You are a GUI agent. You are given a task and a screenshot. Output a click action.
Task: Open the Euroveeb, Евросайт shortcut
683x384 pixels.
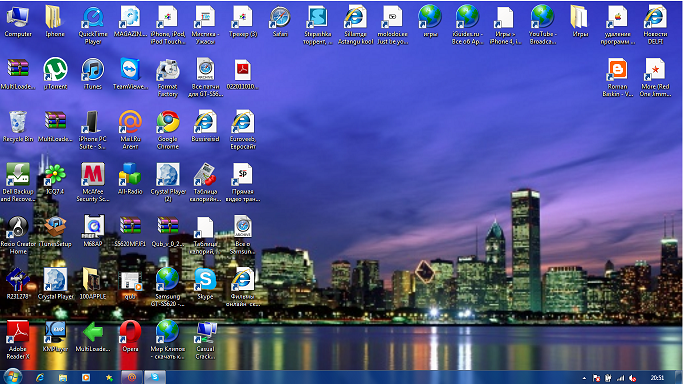pyautogui.click(x=243, y=130)
